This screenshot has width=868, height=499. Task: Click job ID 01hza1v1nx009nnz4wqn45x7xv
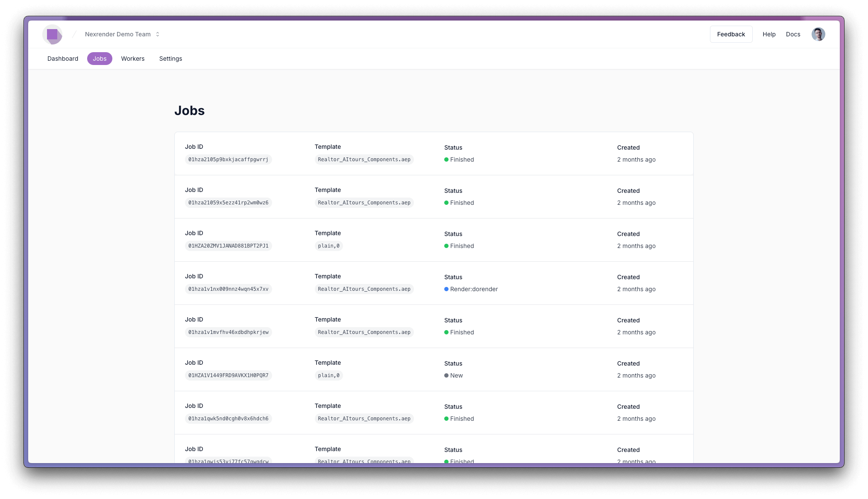228,289
